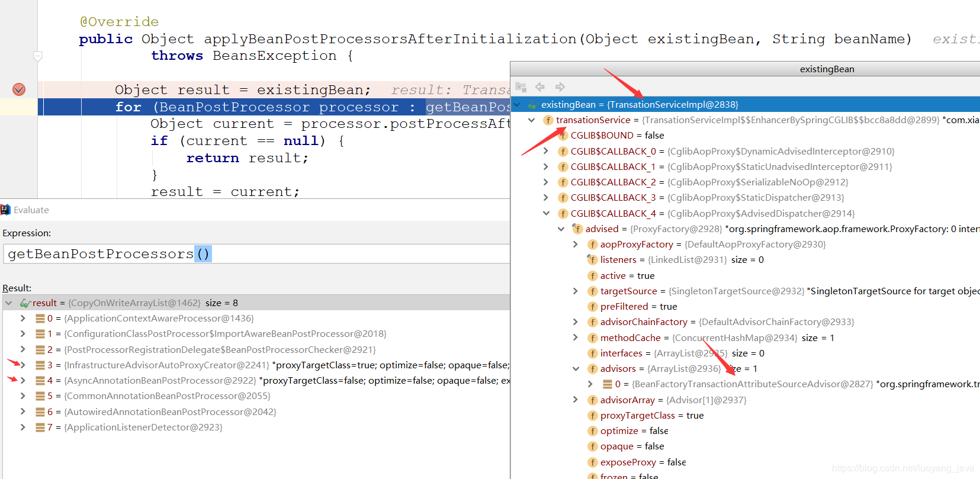Click the back arrow in existingBean popup
Image resolution: width=980 pixels, height=479 pixels.
(540, 87)
